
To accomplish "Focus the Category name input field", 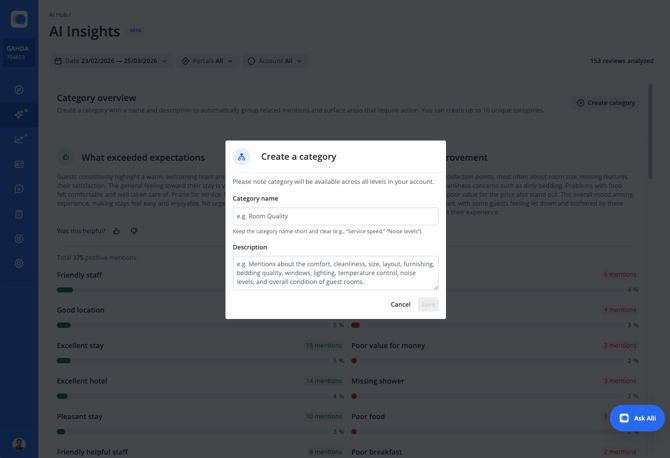I will tap(335, 216).
